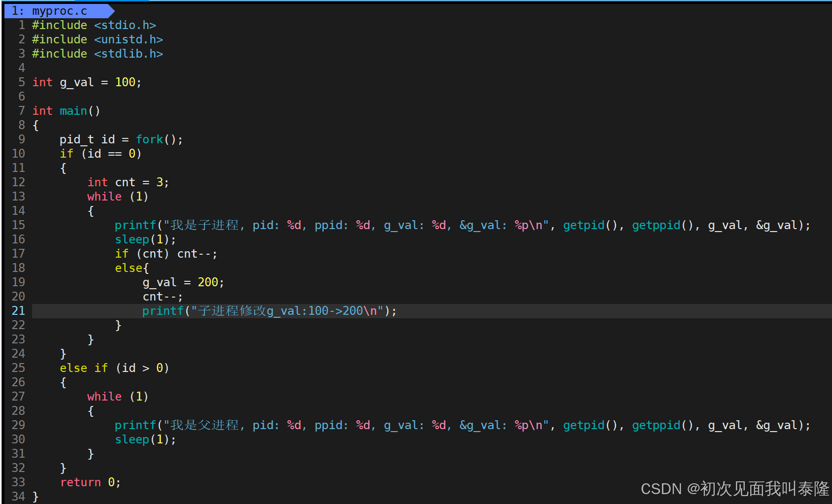Click the '#include <unistd.h>' line
The width and height of the screenshot is (832, 504).
pos(98,39)
